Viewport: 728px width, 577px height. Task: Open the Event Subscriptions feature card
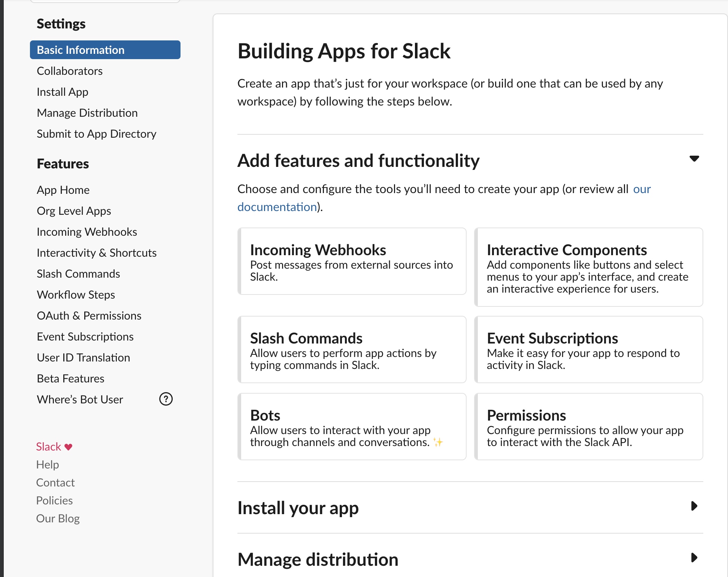(x=588, y=349)
